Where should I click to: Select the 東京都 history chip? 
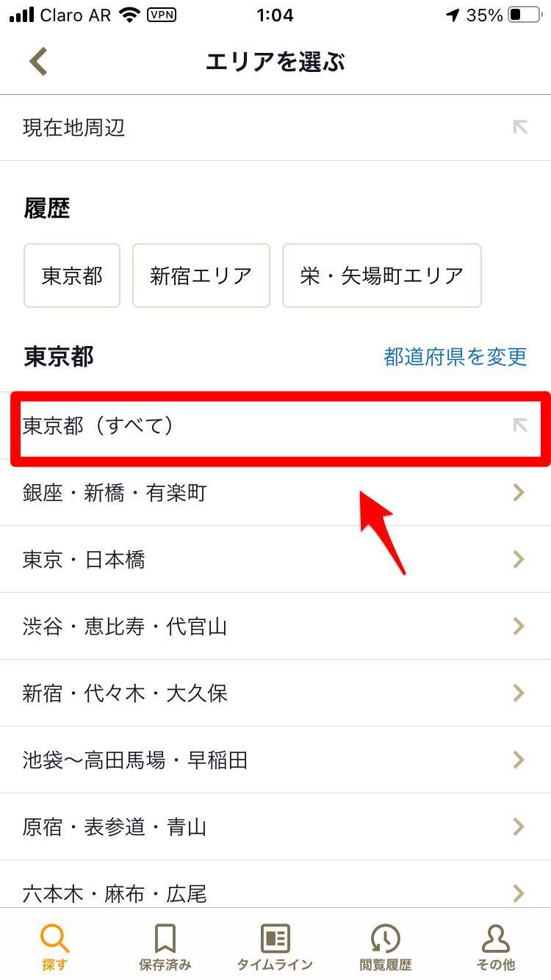pos(72,275)
